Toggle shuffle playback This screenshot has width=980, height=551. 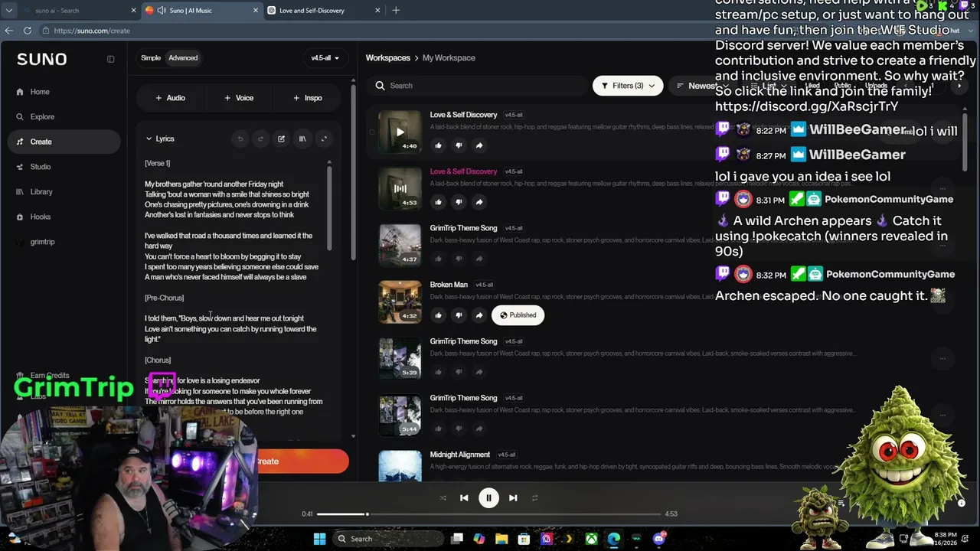point(443,498)
